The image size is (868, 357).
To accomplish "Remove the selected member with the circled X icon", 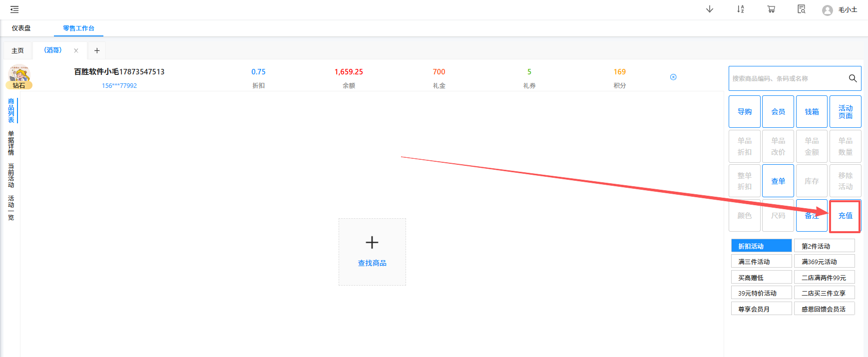I will 673,77.
